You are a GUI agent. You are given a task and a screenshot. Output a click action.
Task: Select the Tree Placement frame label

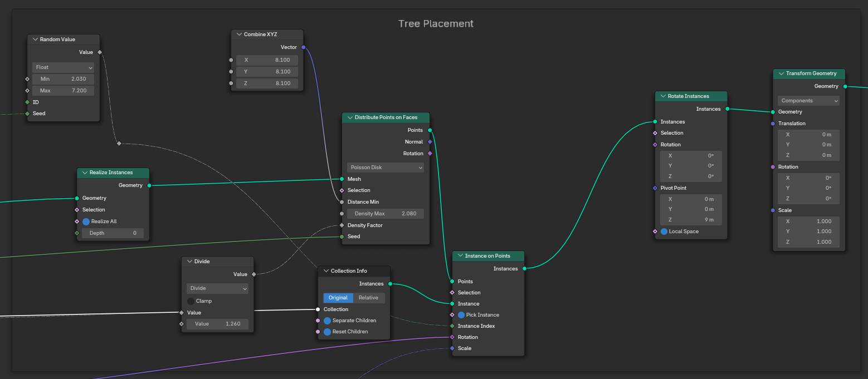coord(436,24)
